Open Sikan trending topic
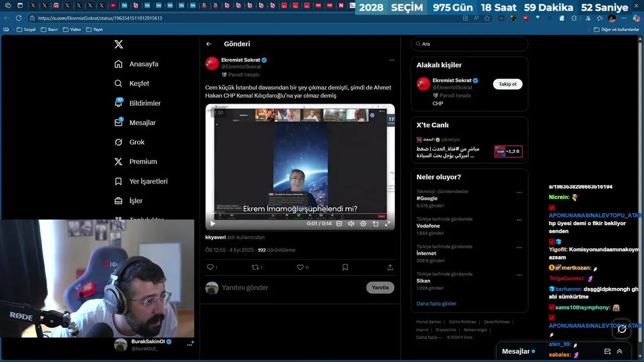Viewport: 644px width, 362px height. pos(423,281)
